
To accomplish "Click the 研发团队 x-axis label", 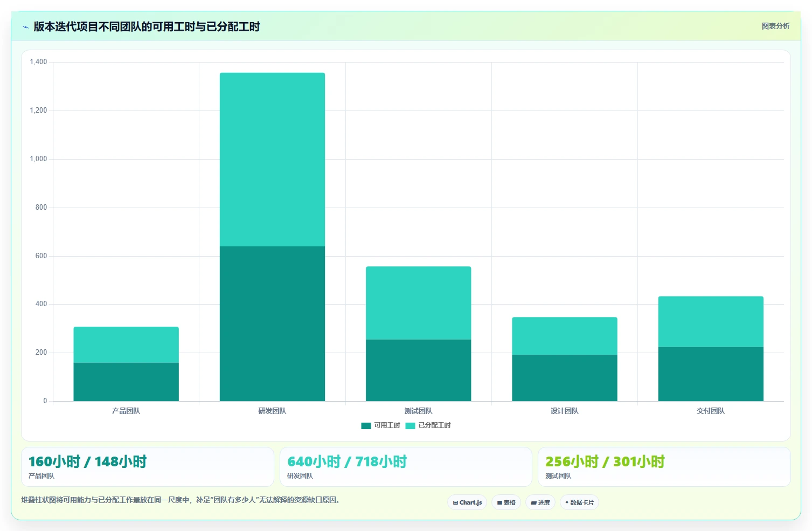I will [x=272, y=411].
